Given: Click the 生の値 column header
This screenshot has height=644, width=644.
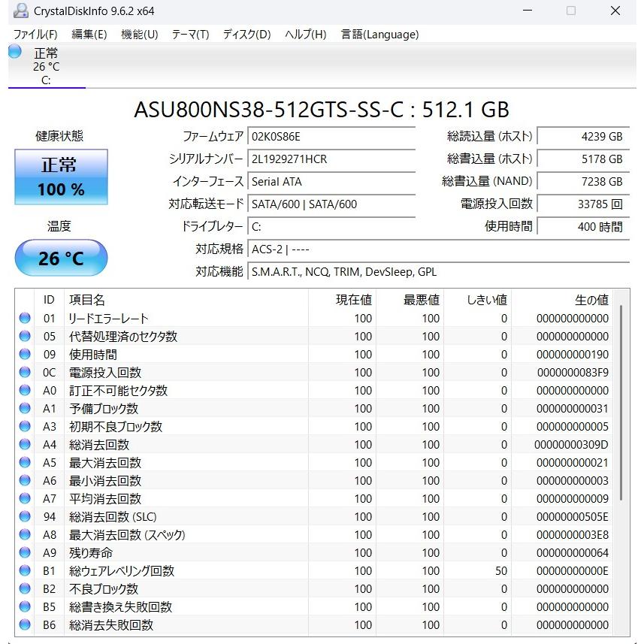Looking at the screenshot, I should point(562,299).
